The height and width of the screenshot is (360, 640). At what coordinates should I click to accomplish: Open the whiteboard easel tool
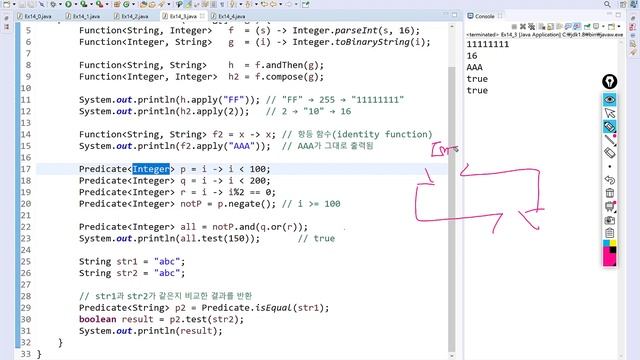609,207
